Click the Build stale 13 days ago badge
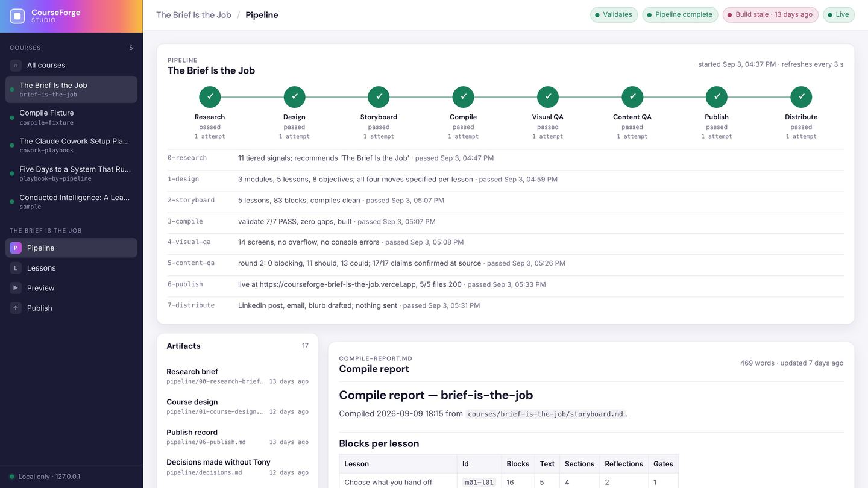This screenshot has height=488, width=868. tap(770, 15)
